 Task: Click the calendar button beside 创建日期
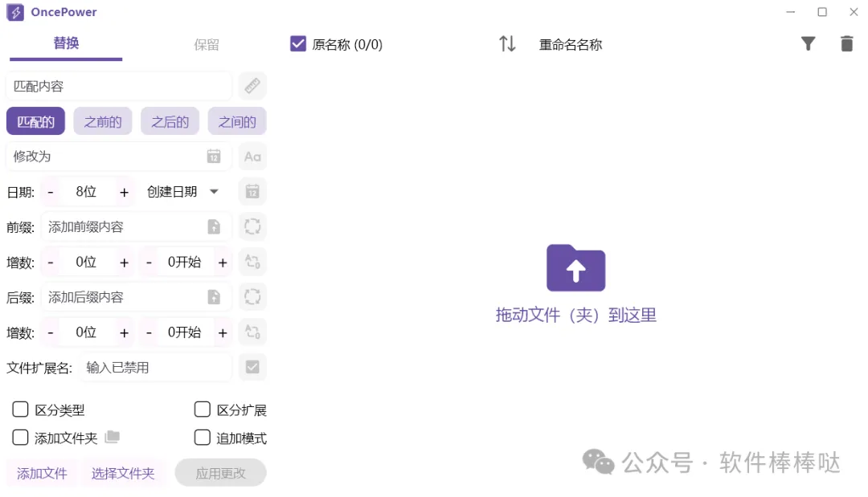[x=252, y=192]
